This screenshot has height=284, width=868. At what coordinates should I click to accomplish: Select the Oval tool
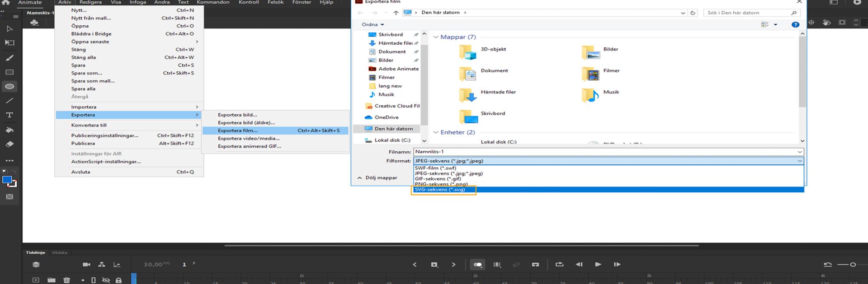tap(9, 86)
